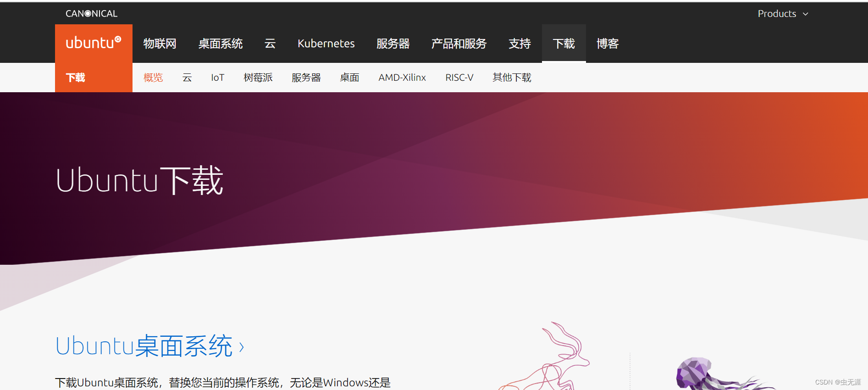Open the 服务器 item in the main navigation
Screen dimensions: 868x390
[393, 44]
